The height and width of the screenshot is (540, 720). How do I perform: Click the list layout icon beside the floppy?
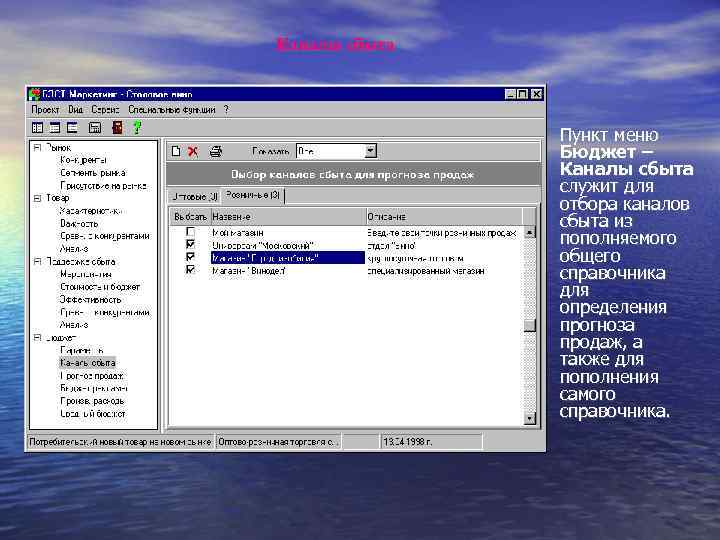coord(73,128)
